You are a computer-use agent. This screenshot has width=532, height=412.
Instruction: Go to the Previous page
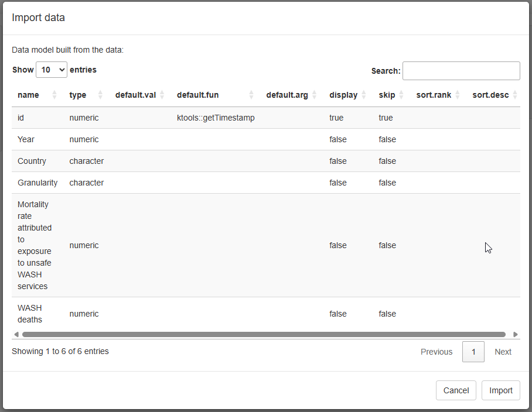436,352
